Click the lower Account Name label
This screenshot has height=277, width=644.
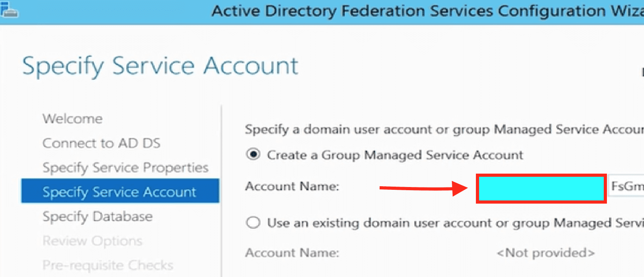coord(292,253)
